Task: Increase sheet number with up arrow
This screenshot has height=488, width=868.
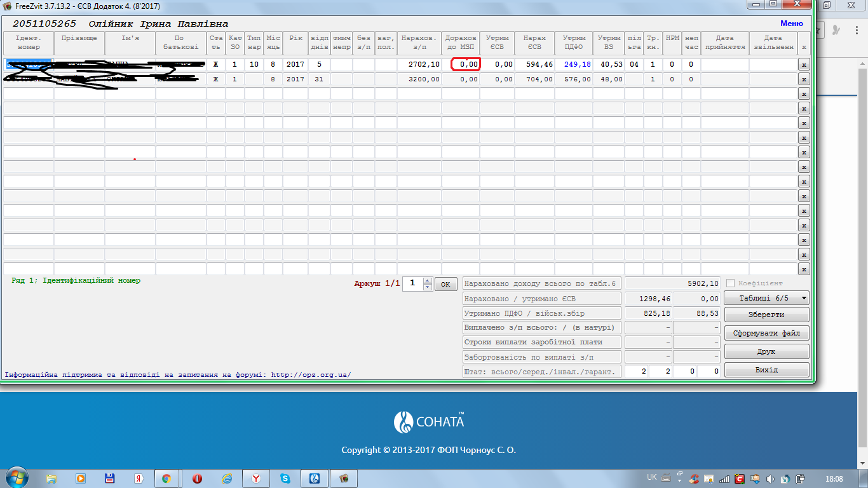Action: click(x=428, y=280)
